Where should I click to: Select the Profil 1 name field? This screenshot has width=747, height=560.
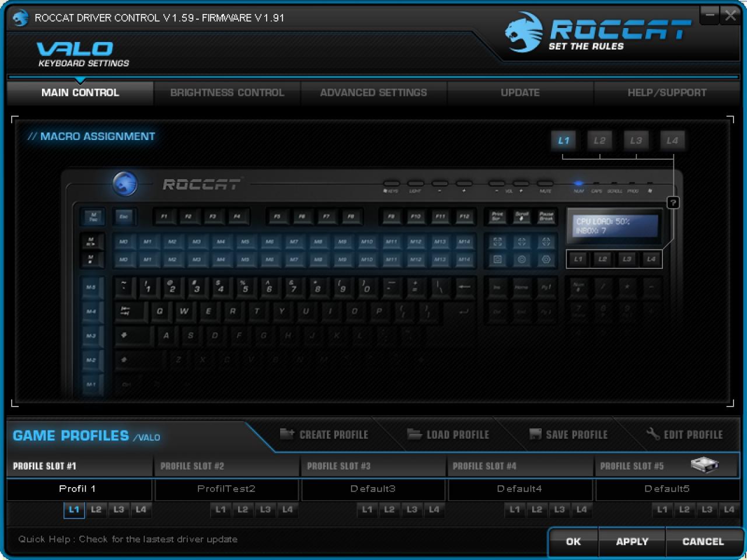[x=79, y=489]
